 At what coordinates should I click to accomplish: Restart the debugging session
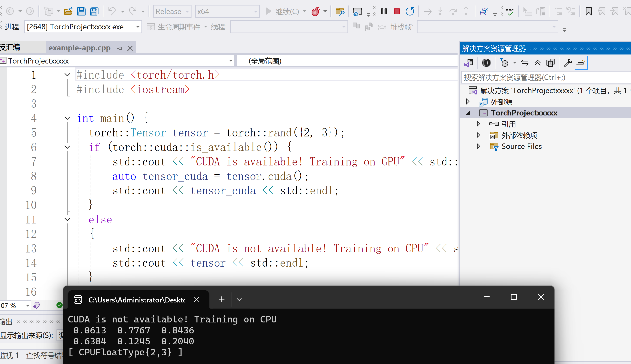pyautogui.click(x=409, y=12)
